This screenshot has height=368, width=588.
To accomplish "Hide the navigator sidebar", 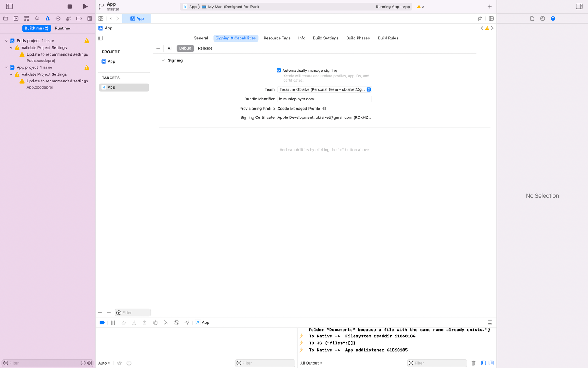I will point(10,7).
